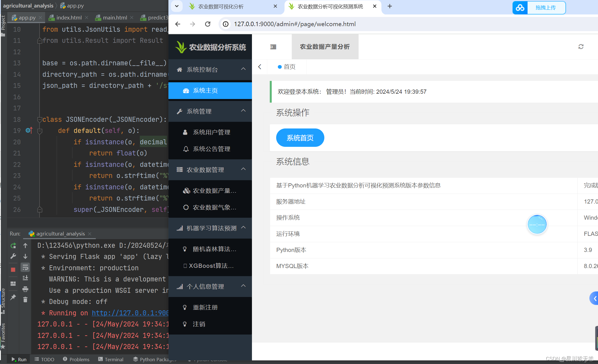This screenshot has width=598, height=364.
Task: Clear console output with trash icon
Action: click(x=25, y=299)
